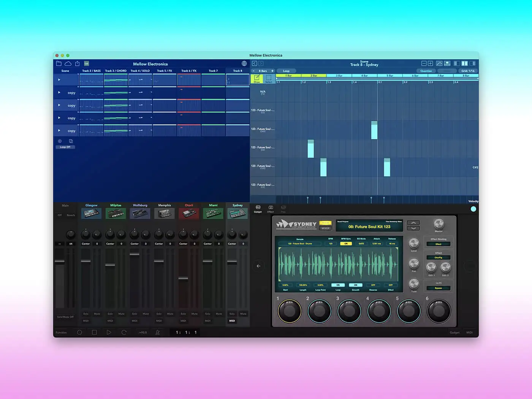Toggle the Smooth ON switch in Sydney
Image resolution: width=532 pixels, height=399 pixels.
click(x=356, y=285)
